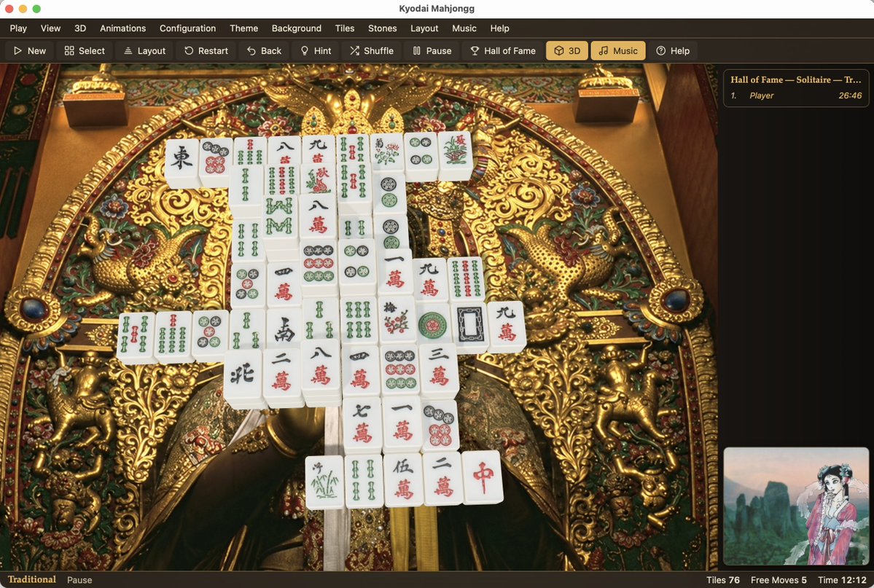
Task: Select the seven of characters tile
Action: 362,423
